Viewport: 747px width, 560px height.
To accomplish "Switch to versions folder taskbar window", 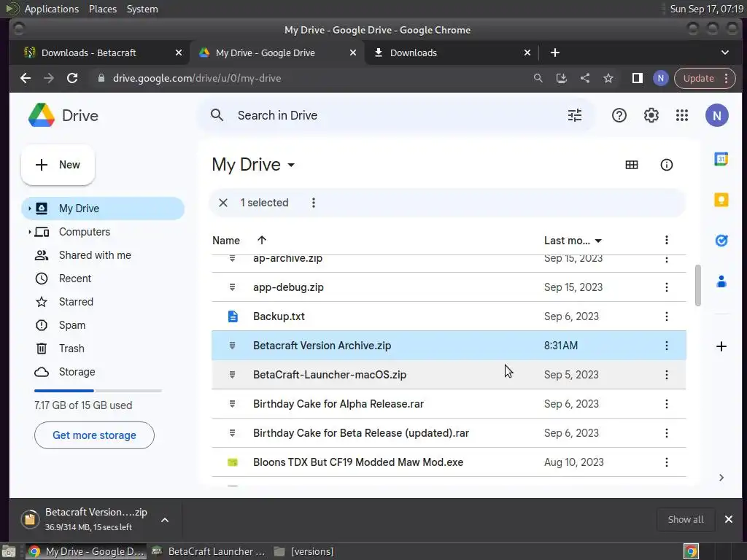I will [304, 551].
